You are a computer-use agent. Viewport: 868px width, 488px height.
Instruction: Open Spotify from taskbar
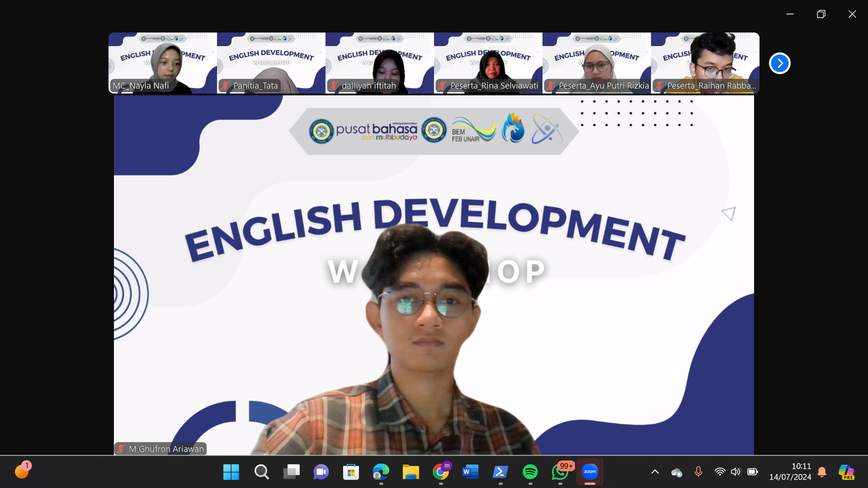coord(530,472)
